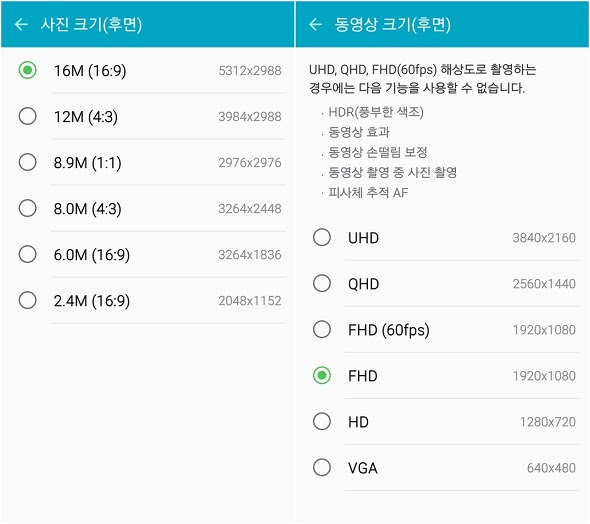The height and width of the screenshot is (524, 590).
Task: Tap the 3840x2160 UHD resolution text
Action: coord(544,238)
